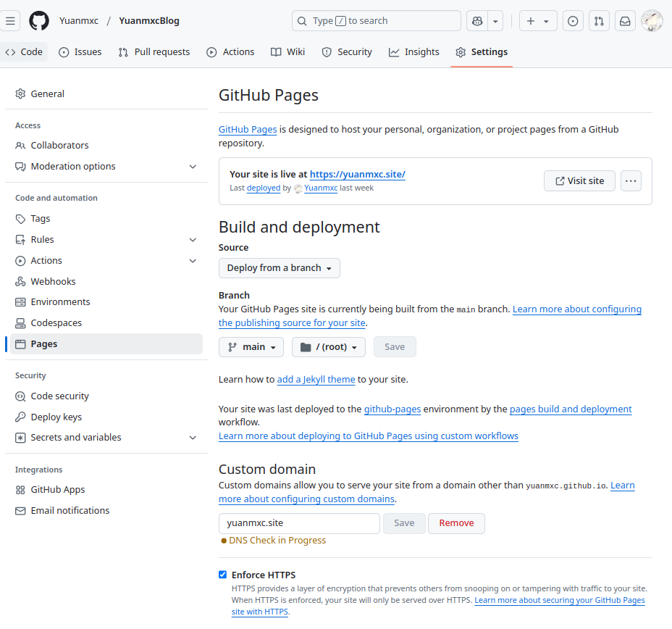Go to Yuanmxc owner profile
This screenshot has width=672, height=629.
coord(79,21)
